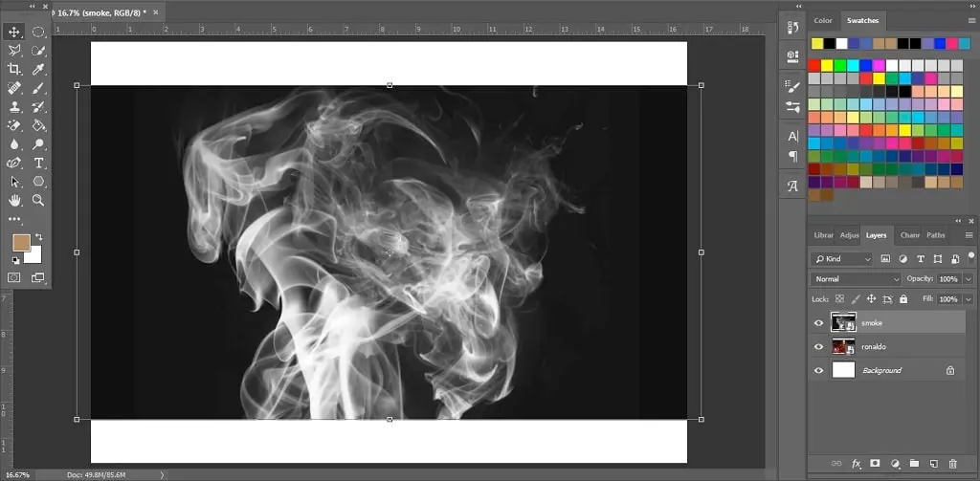Image resolution: width=980 pixels, height=481 pixels.
Task: Select the Hand tool
Action: point(13,201)
